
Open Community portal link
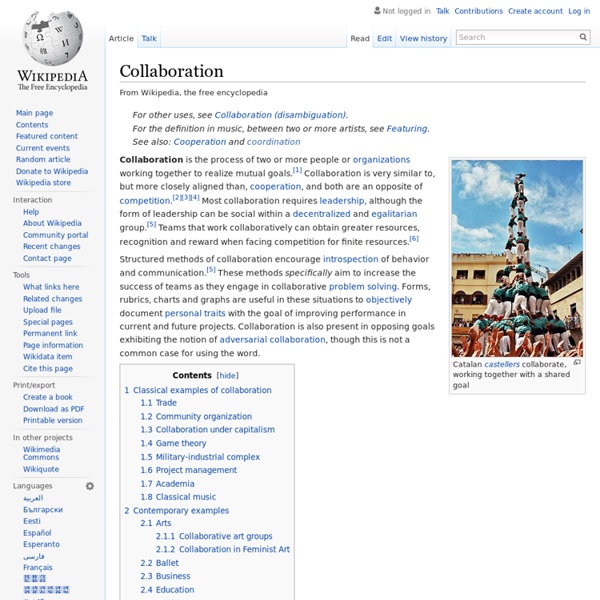point(55,235)
